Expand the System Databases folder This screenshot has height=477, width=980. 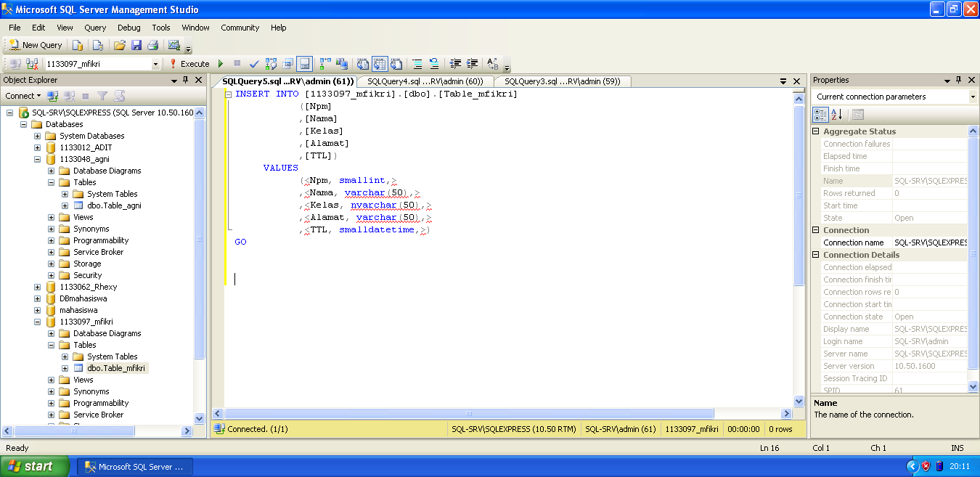coord(37,136)
